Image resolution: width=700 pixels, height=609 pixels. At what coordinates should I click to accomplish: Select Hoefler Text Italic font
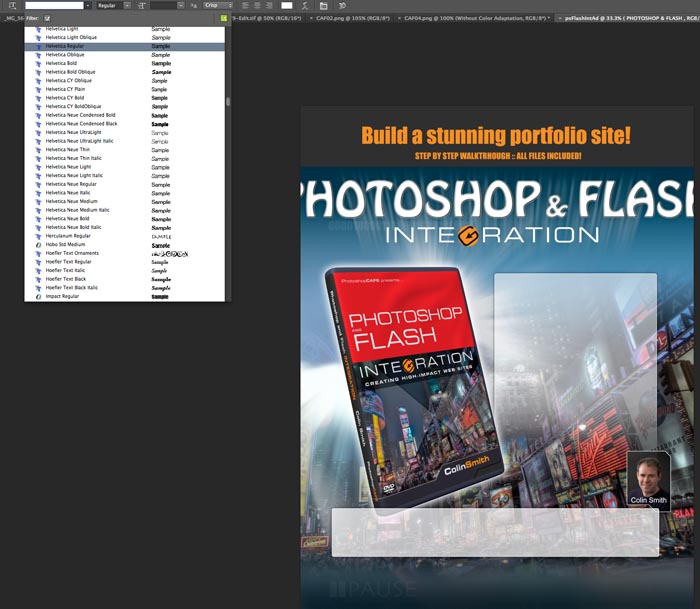tap(125, 271)
